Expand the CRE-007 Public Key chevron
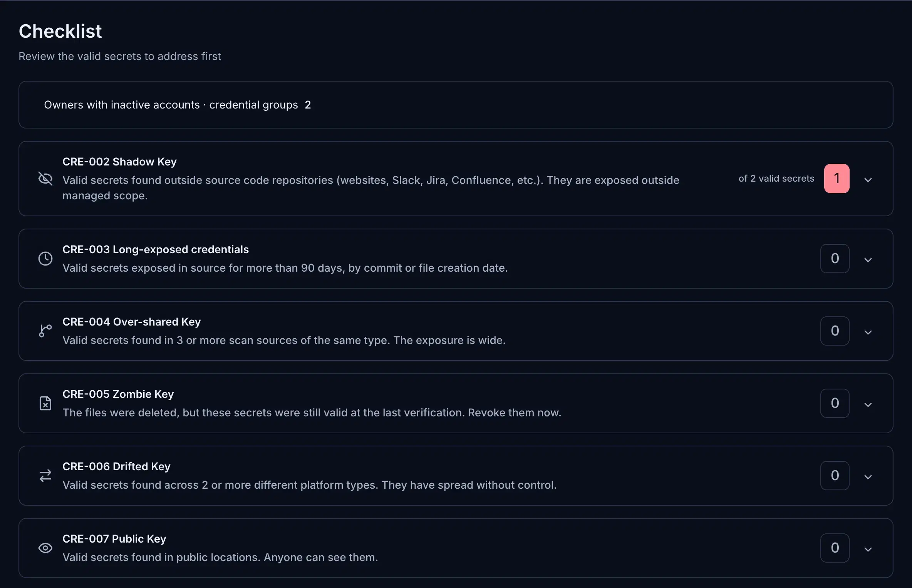This screenshot has height=588, width=912. click(x=868, y=549)
